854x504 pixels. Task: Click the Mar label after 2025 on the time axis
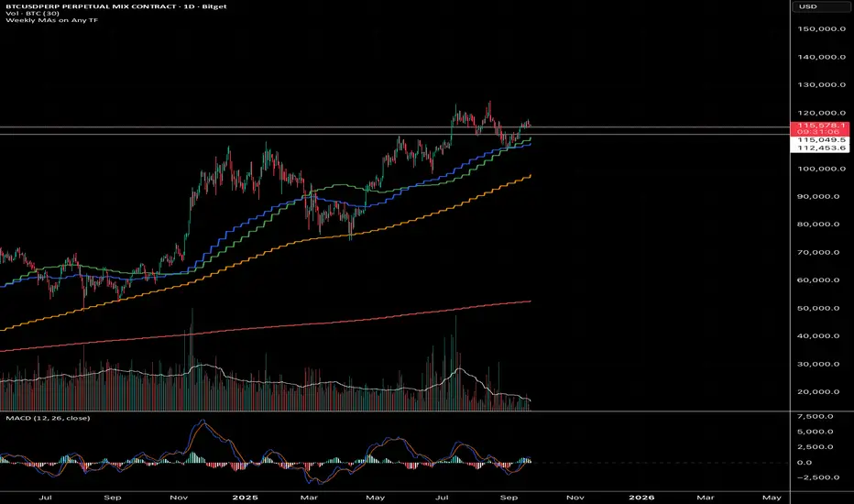pos(309,498)
